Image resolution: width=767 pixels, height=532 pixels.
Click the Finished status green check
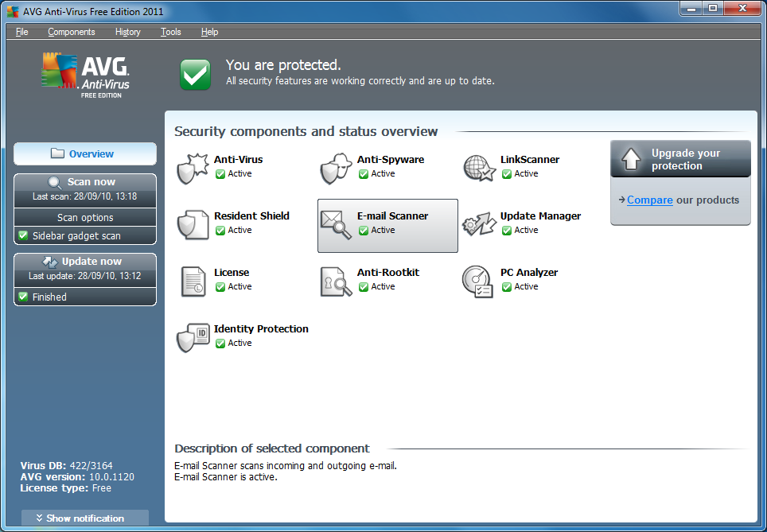[23, 297]
